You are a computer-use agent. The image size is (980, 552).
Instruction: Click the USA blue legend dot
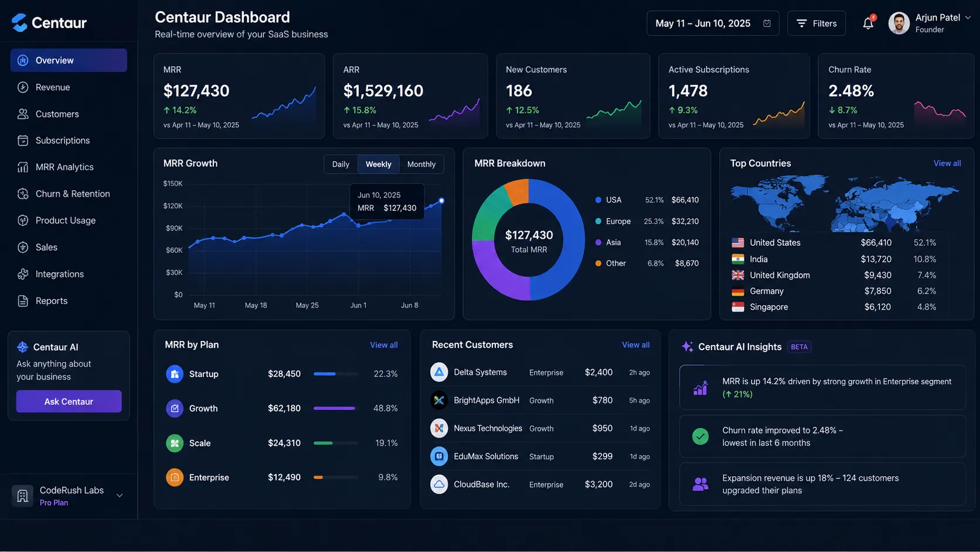[598, 200]
